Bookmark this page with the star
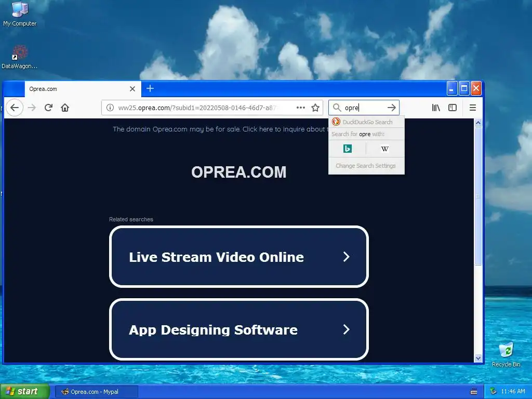532x399 pixels. (x=315, y=108)
